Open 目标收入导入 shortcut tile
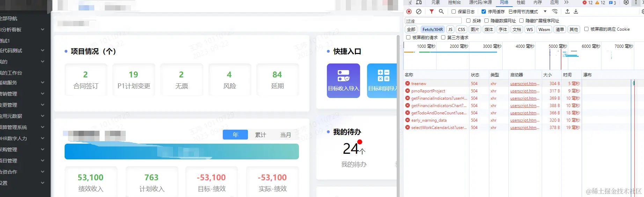The width and height of the screenshot is (644, 197). tap(343, 81)
